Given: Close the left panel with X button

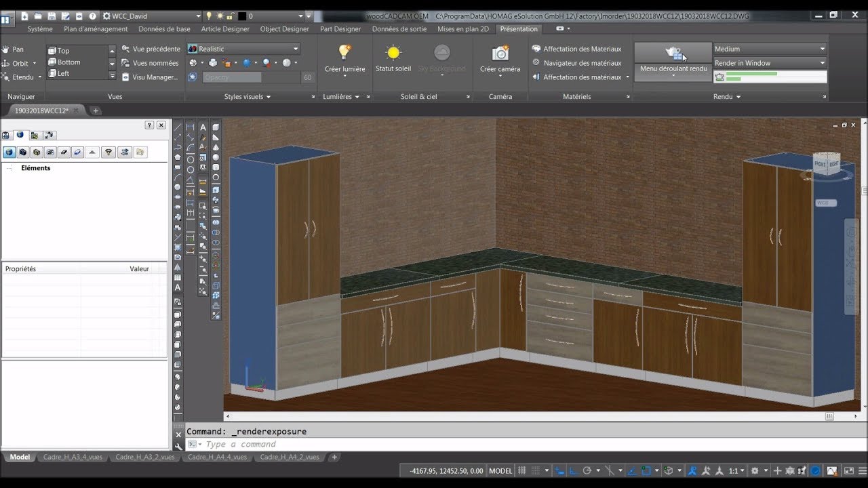Looking at the screenshot, I should pyautogui.click(x=161, y=125).
